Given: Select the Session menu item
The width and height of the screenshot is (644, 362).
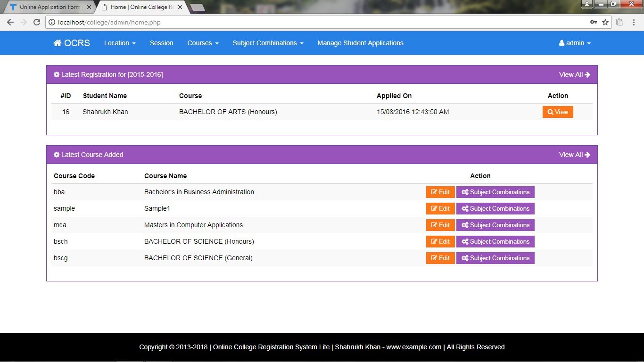Looking at the screenshot, I should click(161, 43).
